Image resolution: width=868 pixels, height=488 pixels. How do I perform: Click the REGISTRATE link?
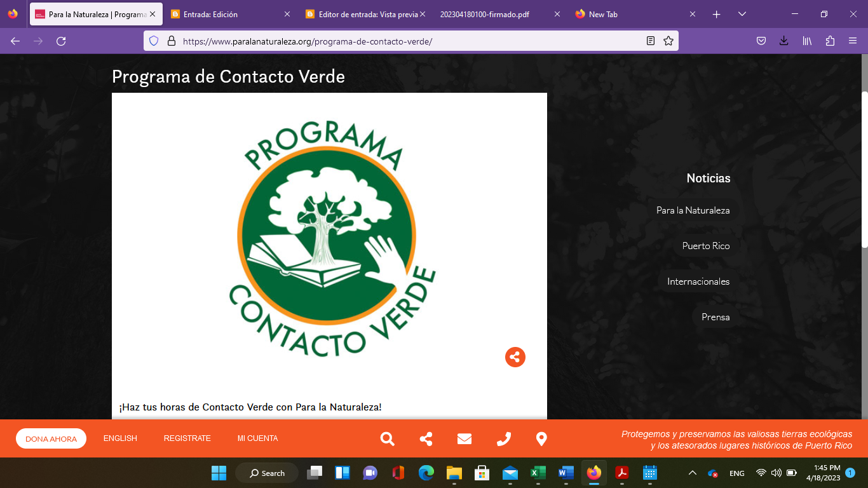pos(187,438)
